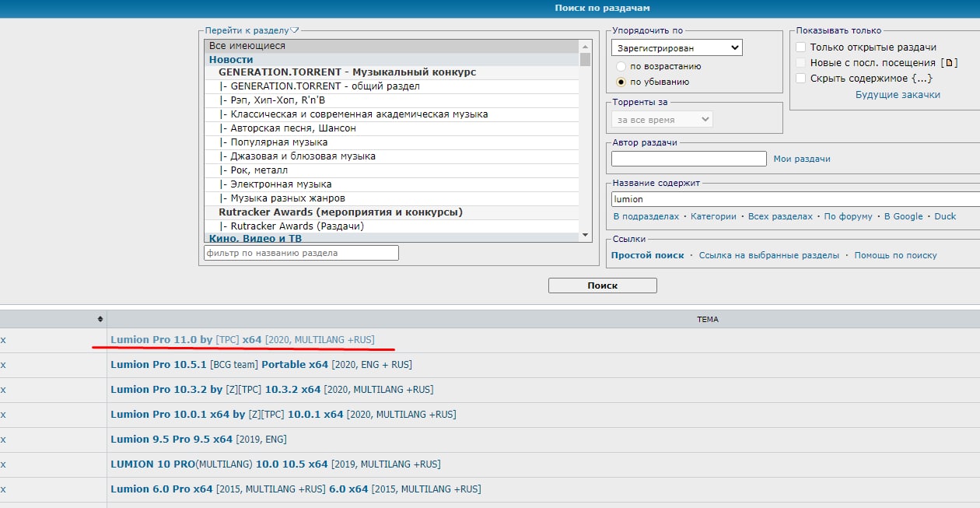Open Помощь по поиску link
Screen dimensions: 980x508
pyautogui.click(x=896, y=255)
